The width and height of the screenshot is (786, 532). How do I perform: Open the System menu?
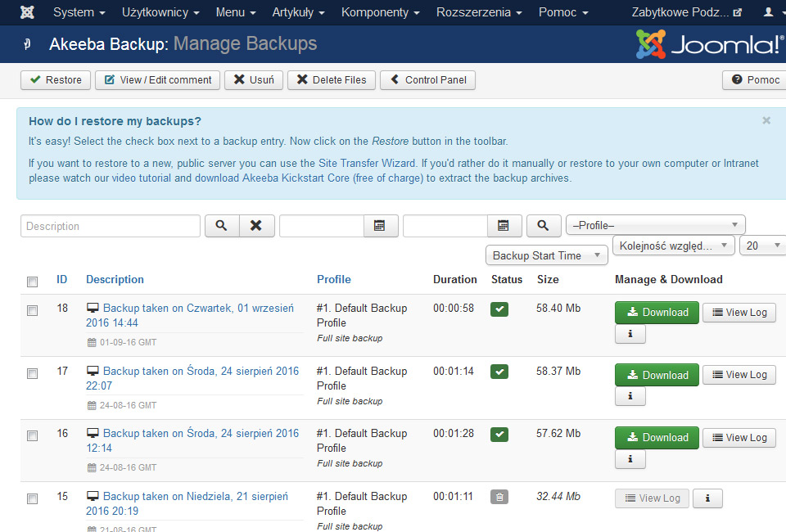(x=79, y=12)
